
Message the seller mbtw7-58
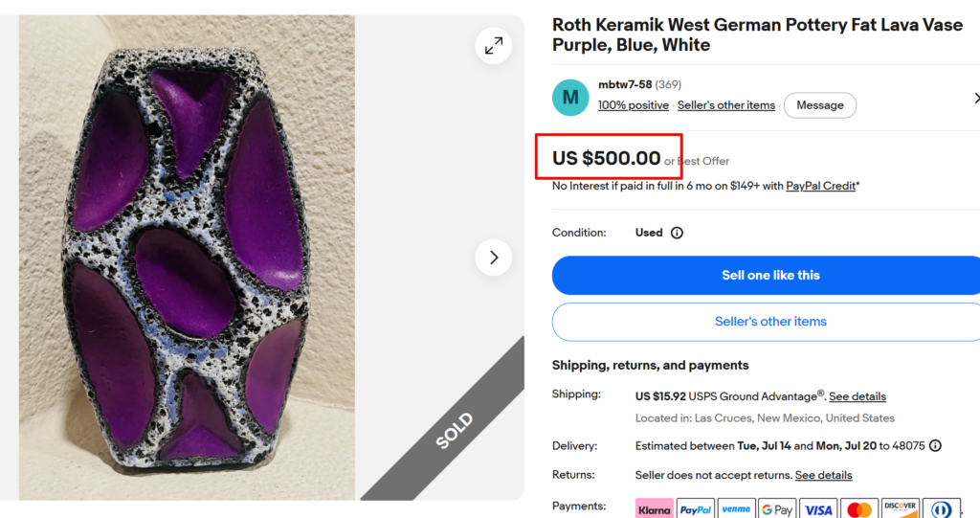[820, 105]
